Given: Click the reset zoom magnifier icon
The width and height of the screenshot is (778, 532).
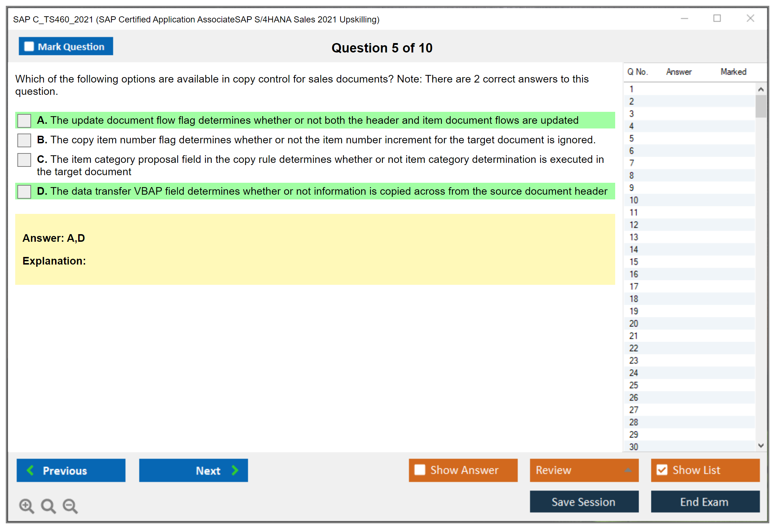Looking at the screenshot, I should [48, 506].
